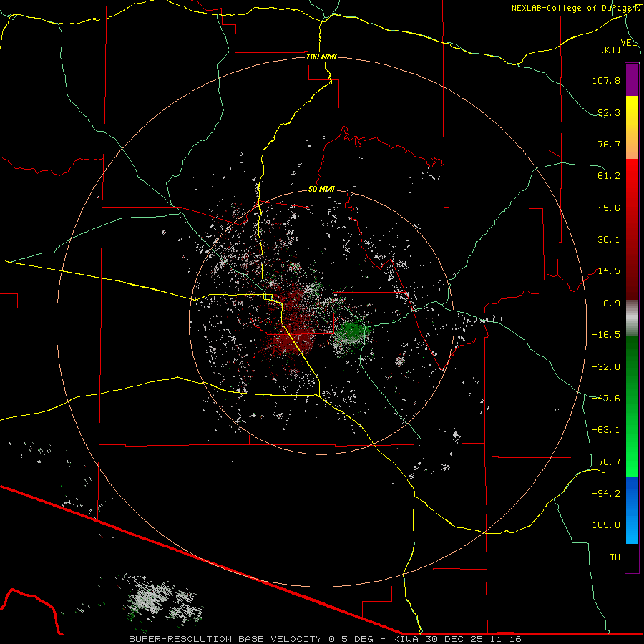The height and width of the screenshot is (644, 644).
Task: Click the 100 NMI range ring label
Action: pos(321,57)
